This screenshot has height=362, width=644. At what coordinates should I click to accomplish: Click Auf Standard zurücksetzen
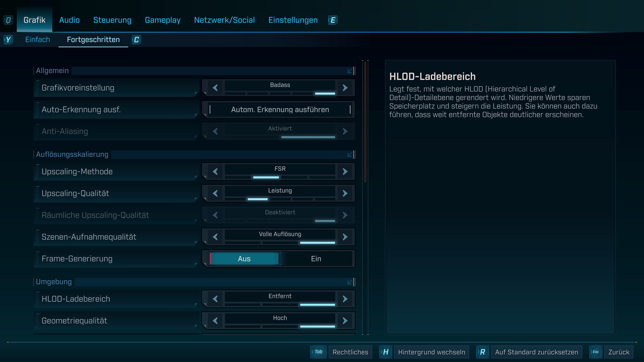coord(536,352)
